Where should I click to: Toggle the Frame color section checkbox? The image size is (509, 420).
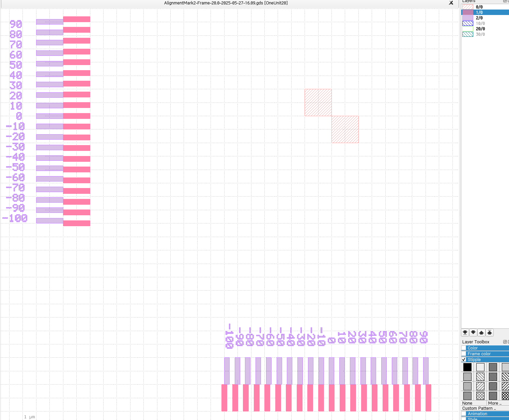(x=464, y=354)
